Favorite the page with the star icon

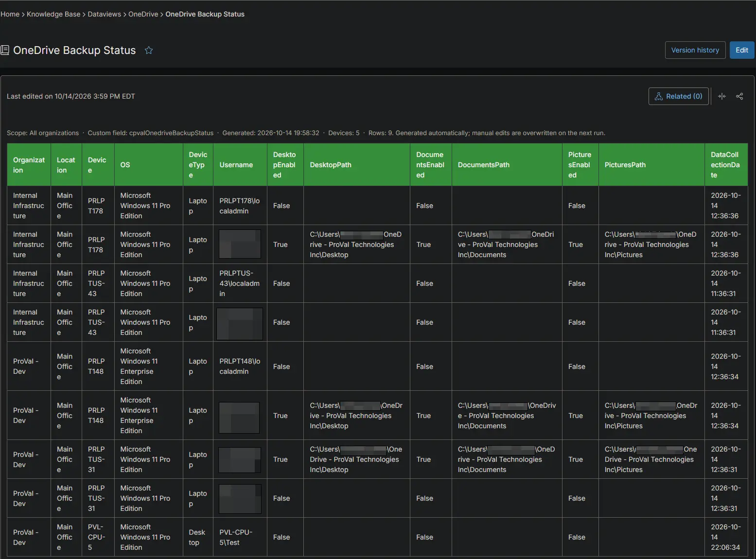pos(149,50)
